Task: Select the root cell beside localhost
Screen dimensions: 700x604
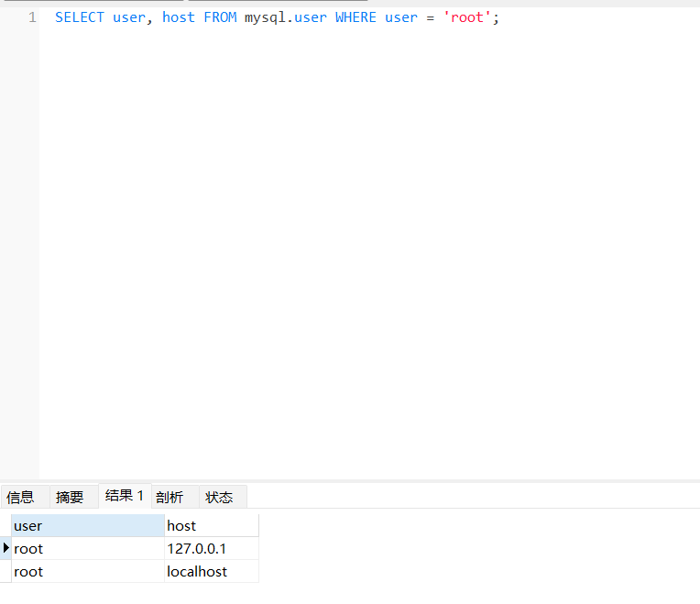Action: 88,571
